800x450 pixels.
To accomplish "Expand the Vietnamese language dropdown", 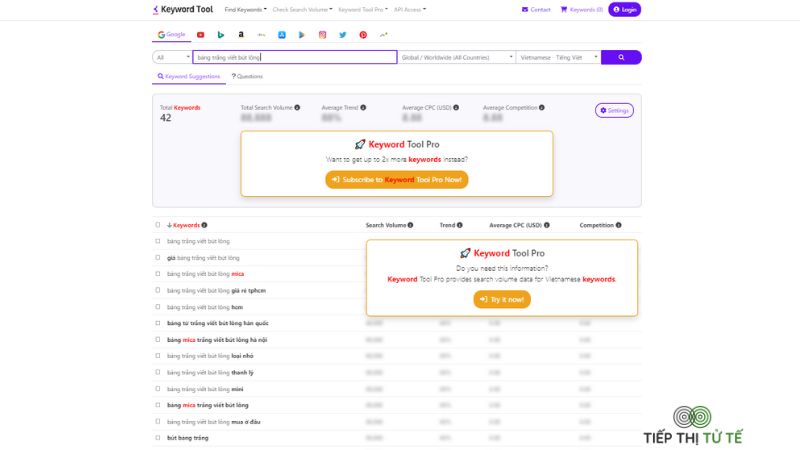I will click(558, 57).
